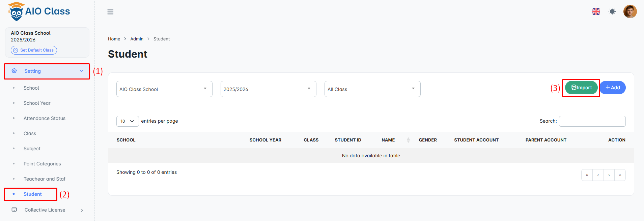Go to first page of results

click(x=587, y=175)
